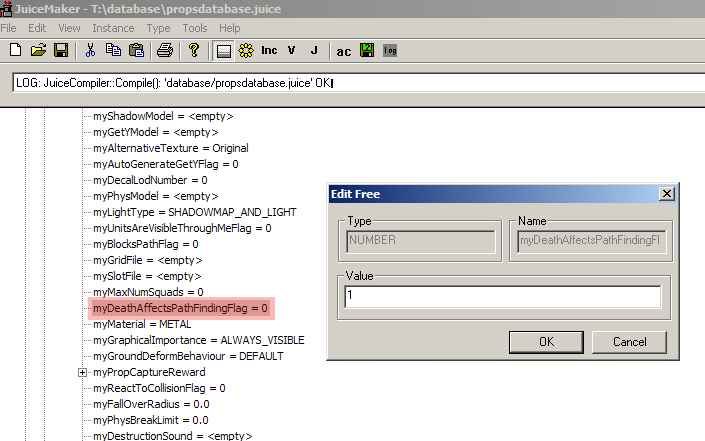Screen dimensions: 705x441
Task: Select myGroundDeformBehaviour = DEFAULT row
Action: (x=188, y=356)
